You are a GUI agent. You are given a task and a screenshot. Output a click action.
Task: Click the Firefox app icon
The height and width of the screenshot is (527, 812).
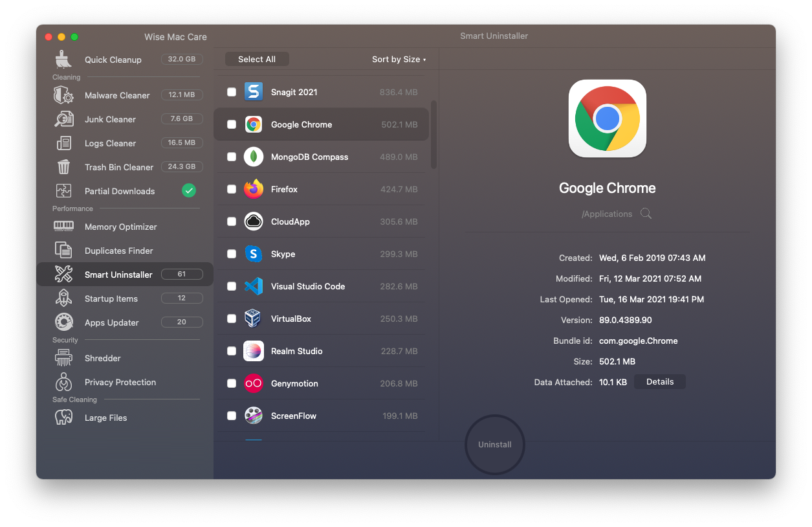[x=254, y=189]
